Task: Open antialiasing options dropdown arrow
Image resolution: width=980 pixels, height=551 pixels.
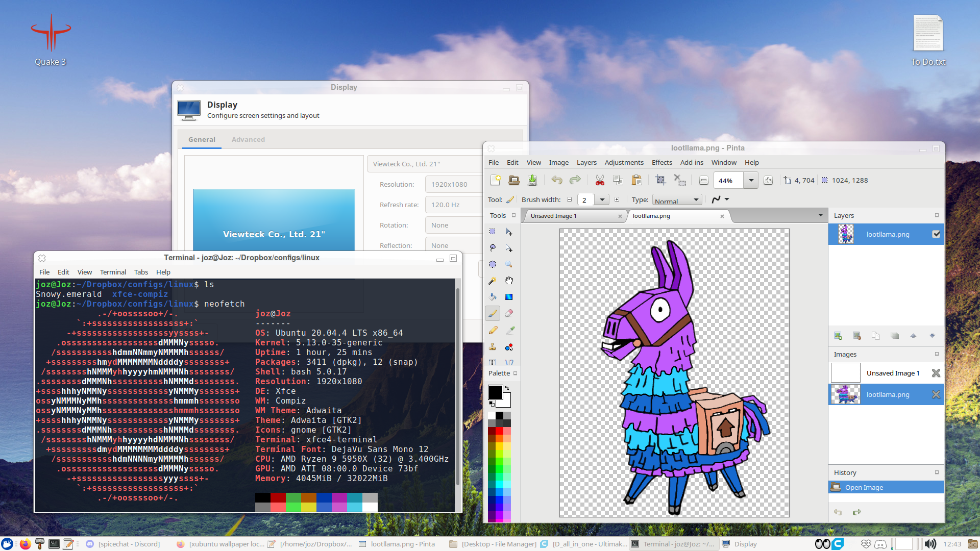Action: click(727, 199)
